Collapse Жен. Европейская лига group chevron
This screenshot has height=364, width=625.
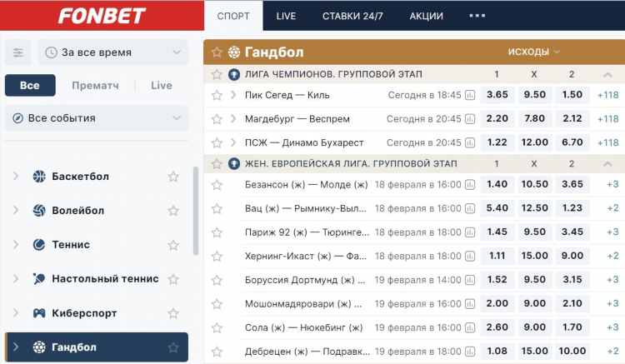[607, 164]
